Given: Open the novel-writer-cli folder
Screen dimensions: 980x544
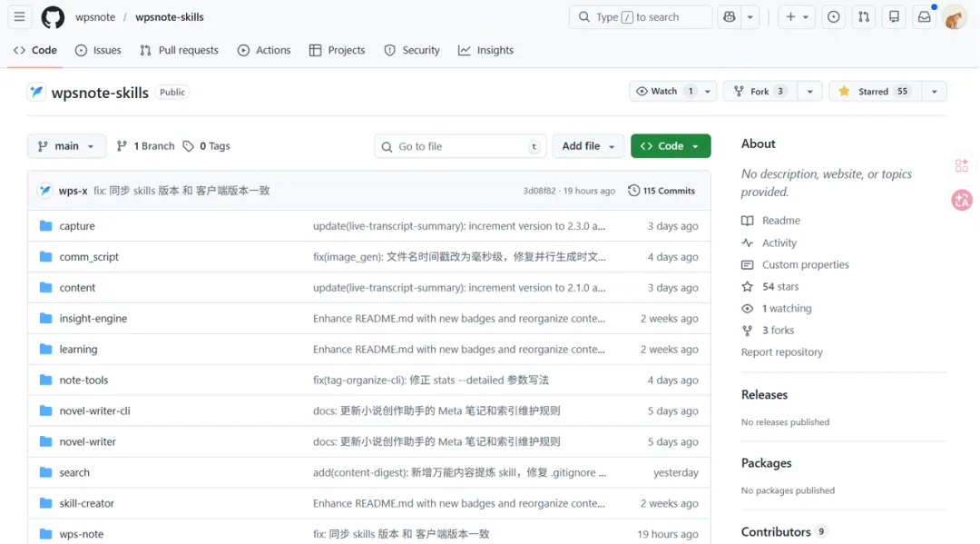Looking at the screenshot, I should click(95, 410).
